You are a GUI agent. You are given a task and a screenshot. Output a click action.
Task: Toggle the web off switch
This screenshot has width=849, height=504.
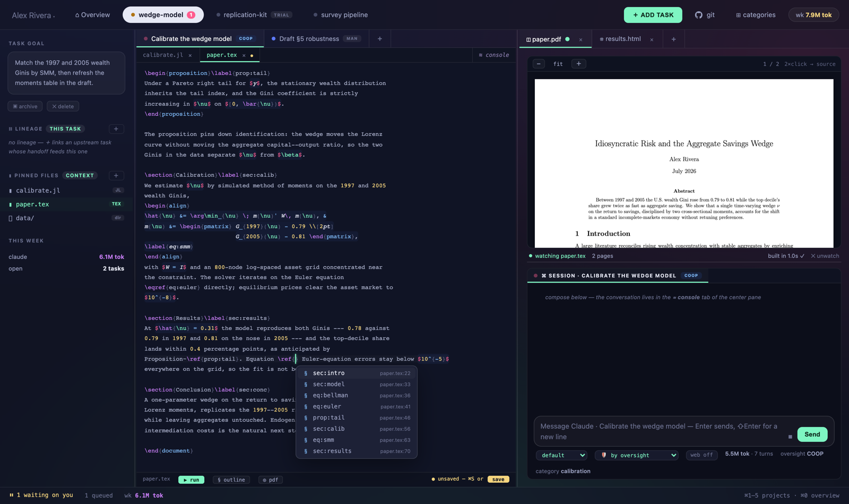click(702, 455)
